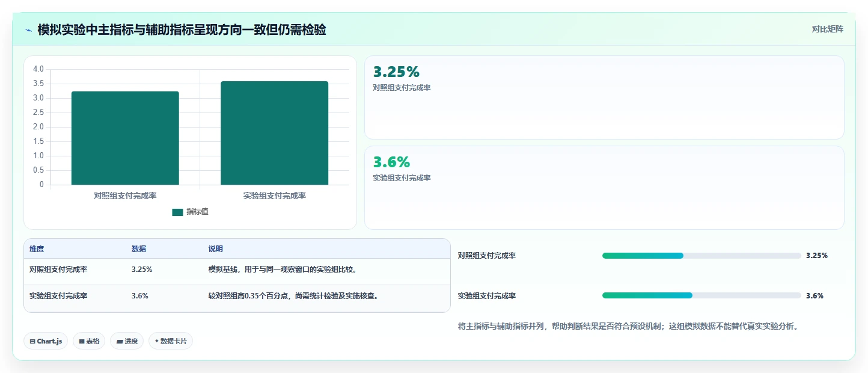Click the large 3.25% card value
Screen dimensions: 868x373
[396, 72]
